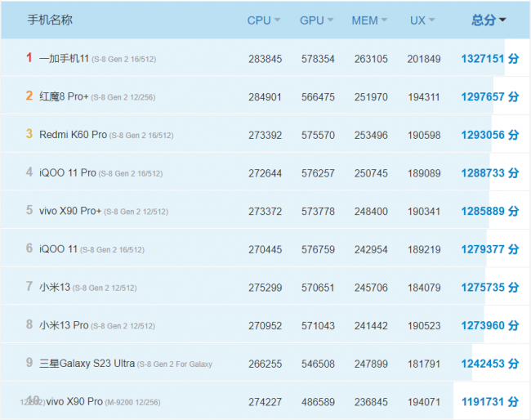
Task: Open the 红魔8 Pro+ phone entry
Action: click(x=64, y=97)
